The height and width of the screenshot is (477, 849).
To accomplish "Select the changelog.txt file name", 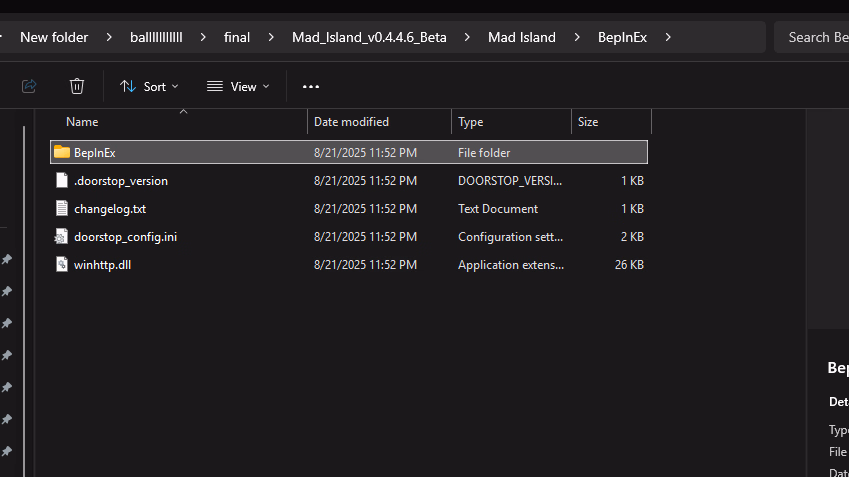I will [110, 209].
